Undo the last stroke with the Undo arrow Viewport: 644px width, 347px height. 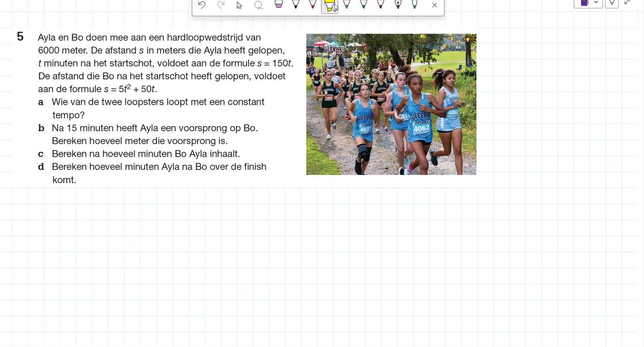202,5
